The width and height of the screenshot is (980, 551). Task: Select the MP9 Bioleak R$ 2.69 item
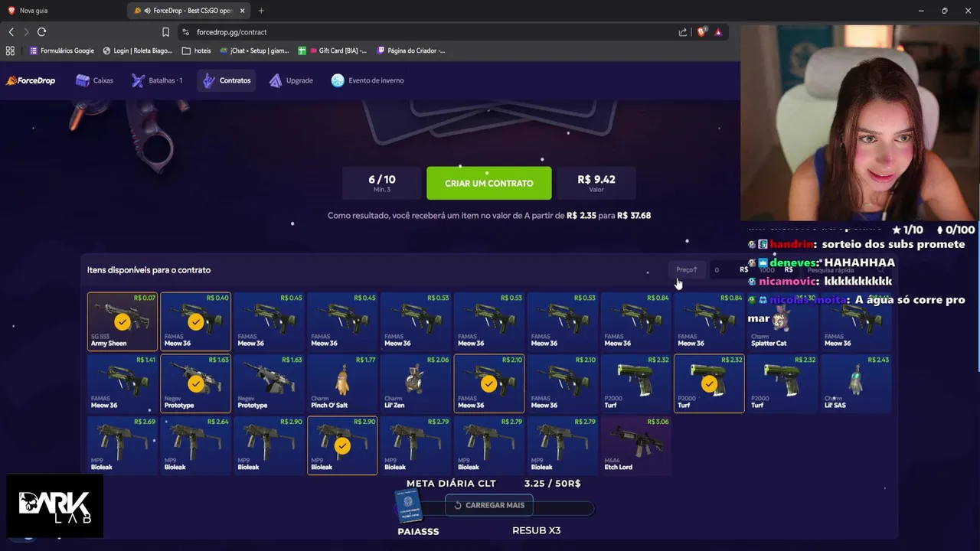pyautogui.click(x=122, y=445)
